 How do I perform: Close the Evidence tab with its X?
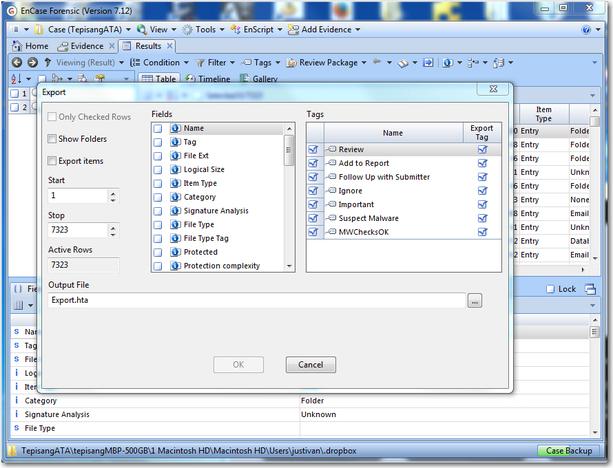[x=111, y=46]
